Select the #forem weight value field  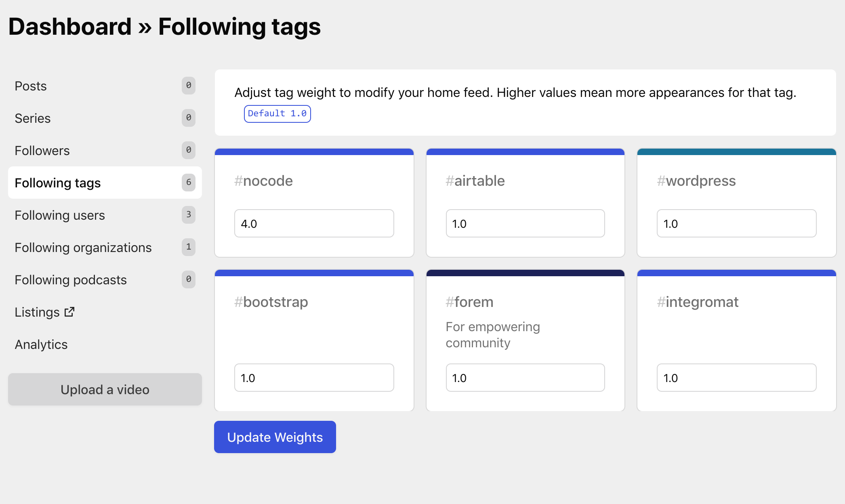coord(525,378)
